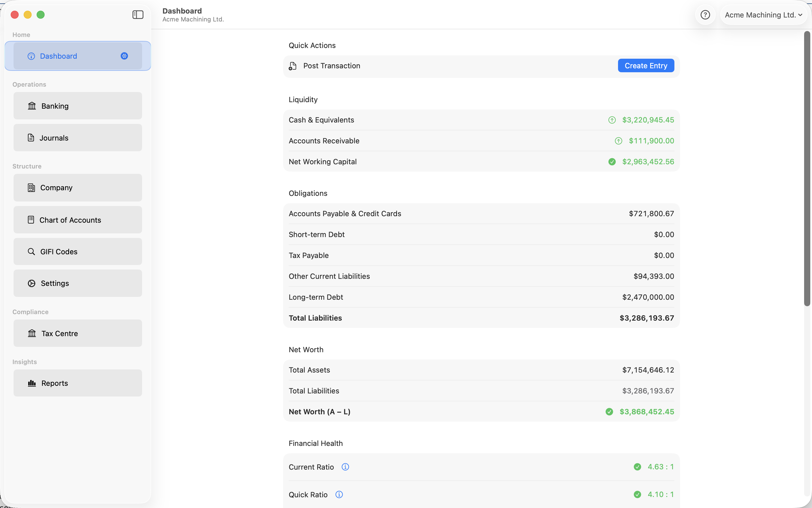Viewport: 812px width, 508px height.
Task: Open Reports in the sidebar
Action: (x=78, y=383)
